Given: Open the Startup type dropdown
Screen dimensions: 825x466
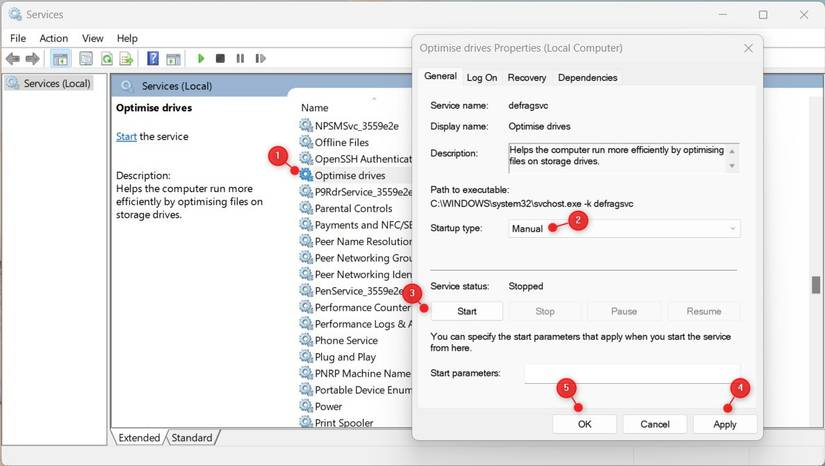Looking at the screenshot, I should pyautogui.click(x=624, y=228).
